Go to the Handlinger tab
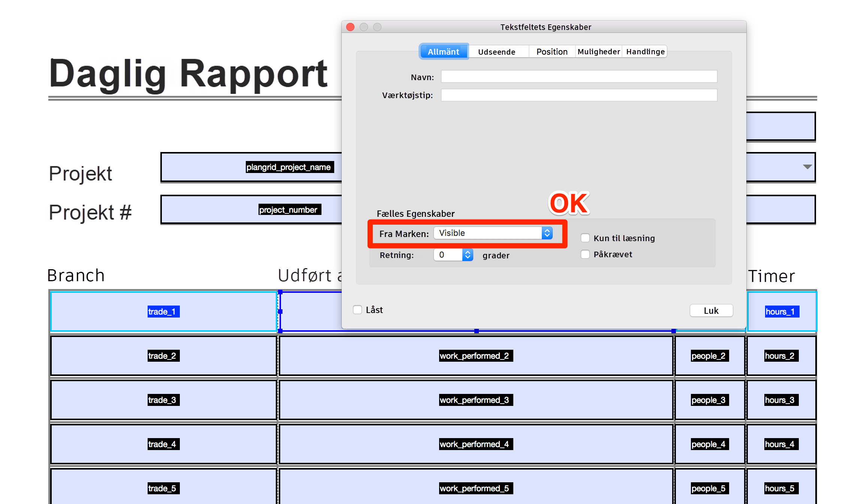Viewport: 867px width, 504px height. [x=645, y=52]
